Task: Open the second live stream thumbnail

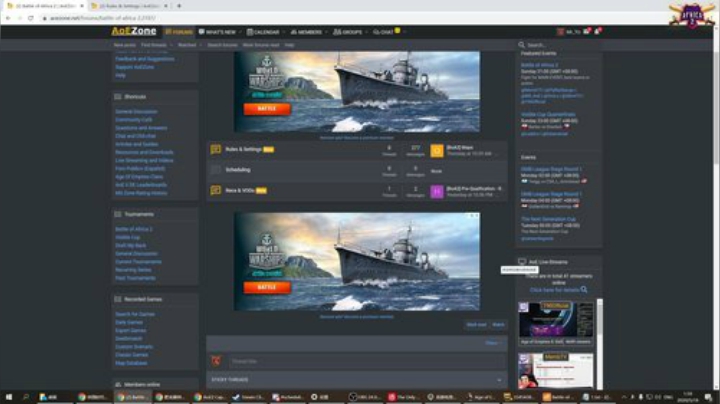Action: coord(556,371)
